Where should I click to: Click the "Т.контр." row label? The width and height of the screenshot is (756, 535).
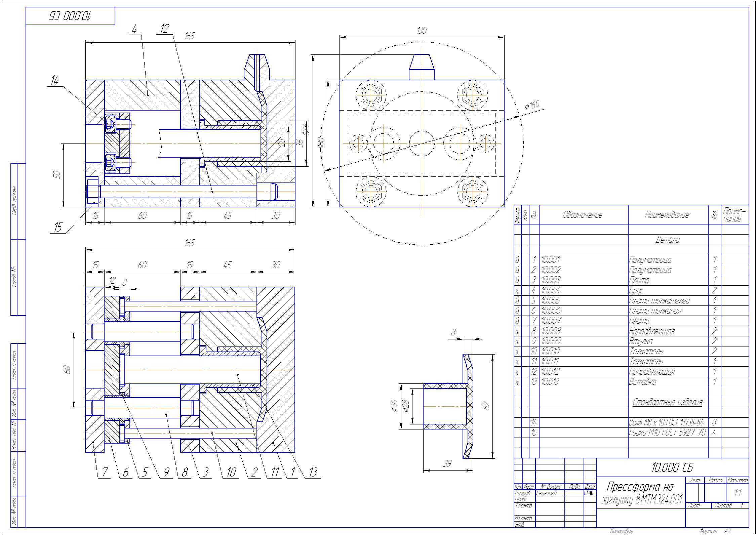click(523, 505)
